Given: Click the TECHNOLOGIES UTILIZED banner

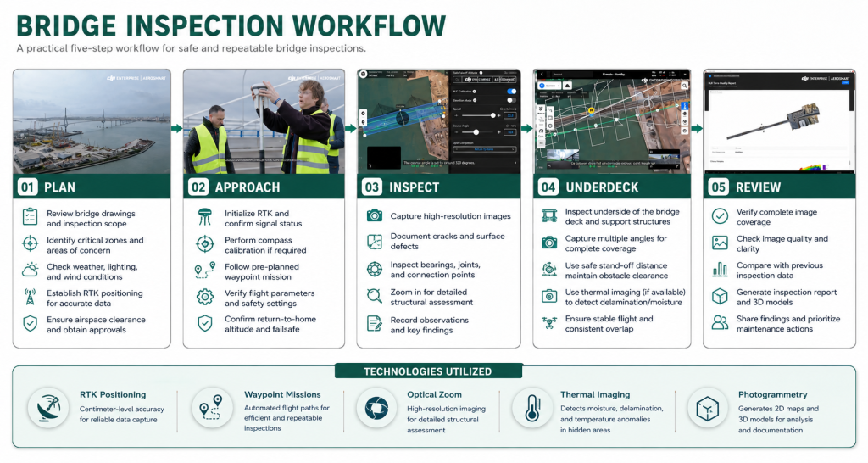Looking at the screenshot, I should point(428,371).
